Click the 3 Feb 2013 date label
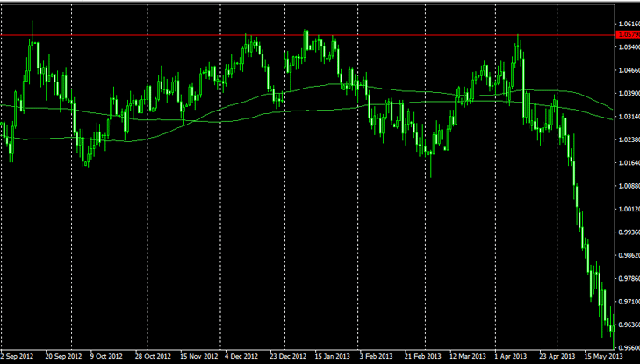The width and height of the screenshot is (640, 364). click(x=377, y=357)
